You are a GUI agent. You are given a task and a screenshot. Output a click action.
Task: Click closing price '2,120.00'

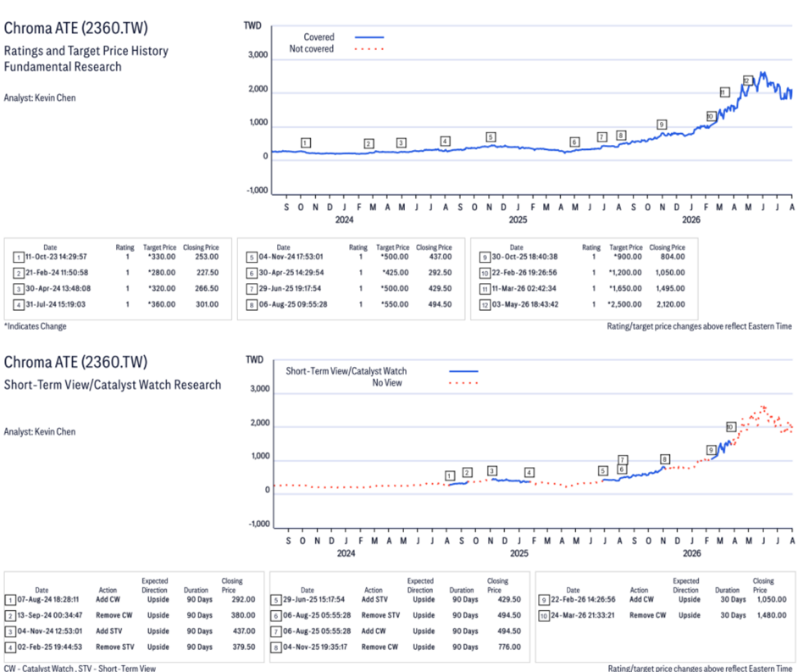671,304
